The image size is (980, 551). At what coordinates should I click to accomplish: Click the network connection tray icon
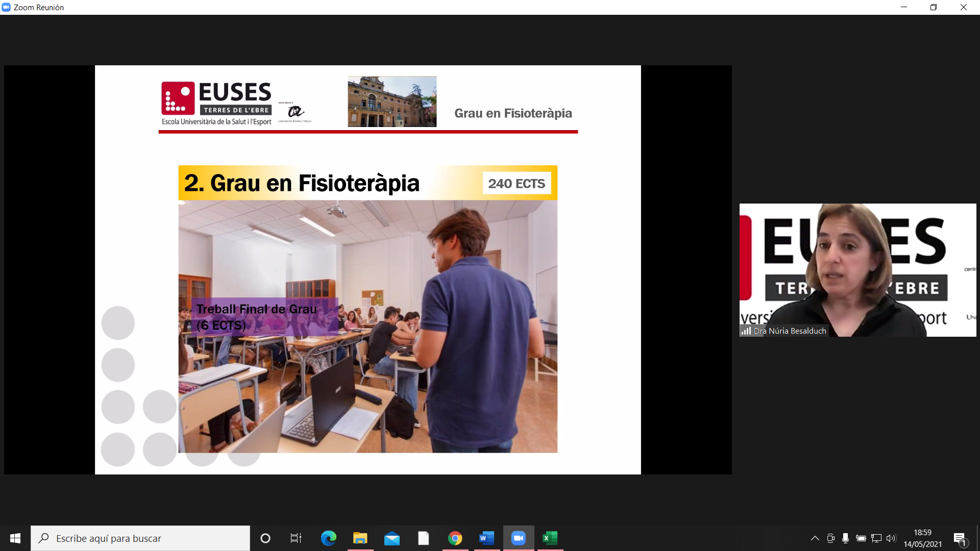click(876, 538)
